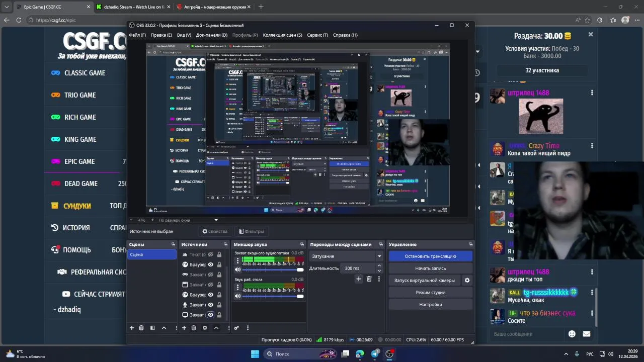Mute the Захват входного аудиопотока speaker icon
This screenshot has height=362, width=644.
[237, 270]
